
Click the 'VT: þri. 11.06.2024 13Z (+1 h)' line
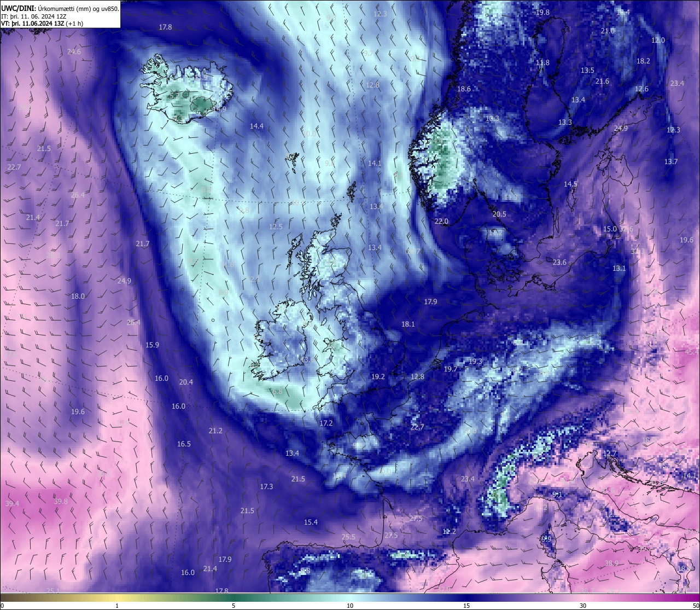click(42, 24)
